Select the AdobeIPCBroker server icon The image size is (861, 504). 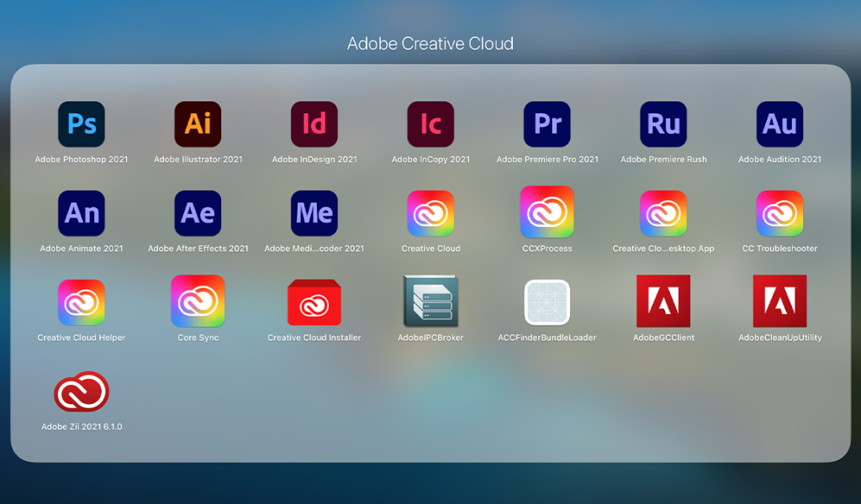(x=430, y=301)
